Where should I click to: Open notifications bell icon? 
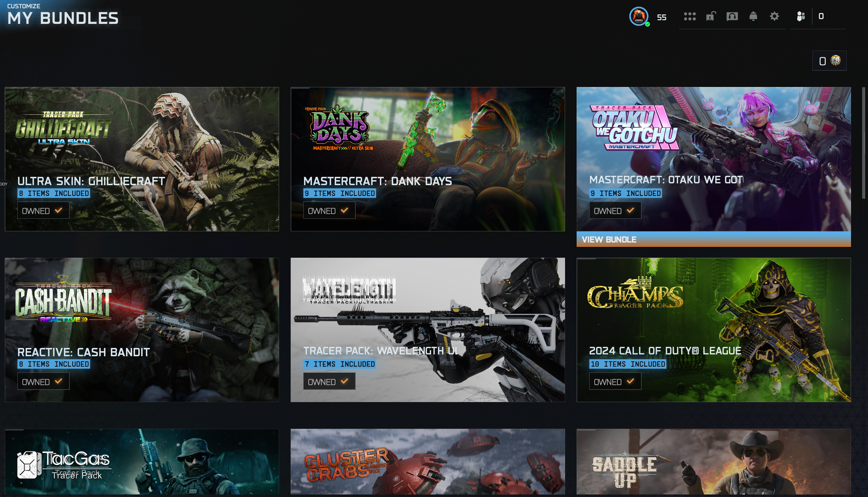[753, 16]
